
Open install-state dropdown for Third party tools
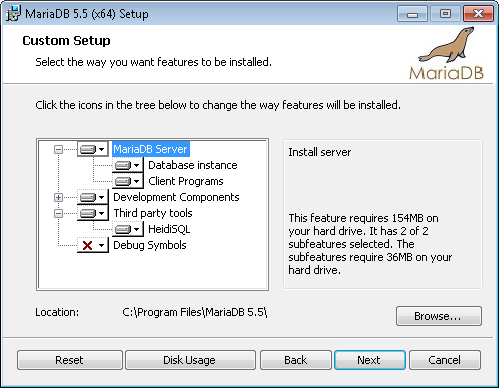click(x=93, y=213)
